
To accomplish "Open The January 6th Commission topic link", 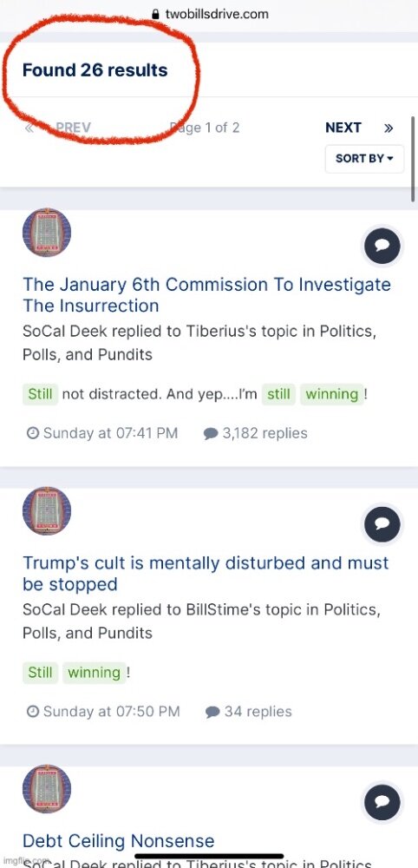I will 206,295.
